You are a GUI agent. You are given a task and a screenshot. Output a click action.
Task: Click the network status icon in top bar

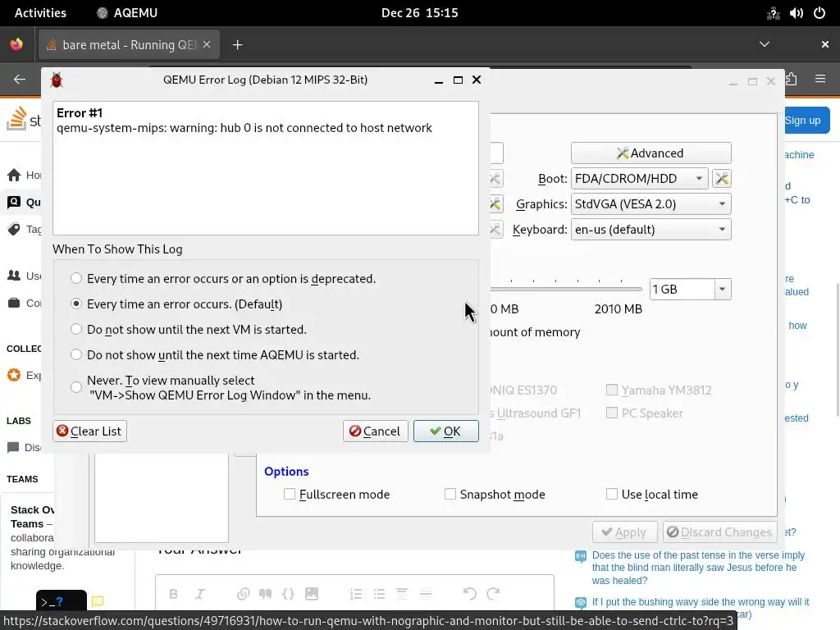click(x=773, y=13)
